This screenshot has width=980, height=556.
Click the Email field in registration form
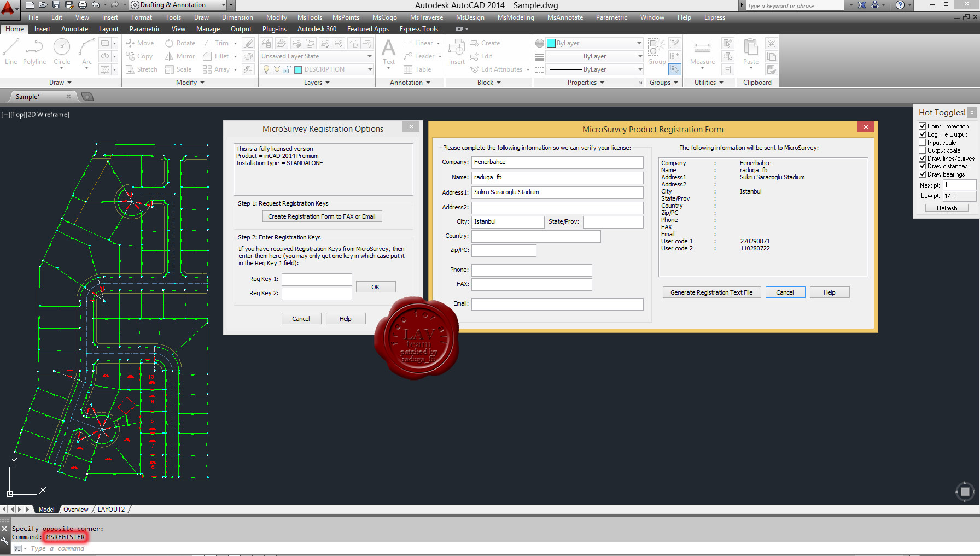557,304
